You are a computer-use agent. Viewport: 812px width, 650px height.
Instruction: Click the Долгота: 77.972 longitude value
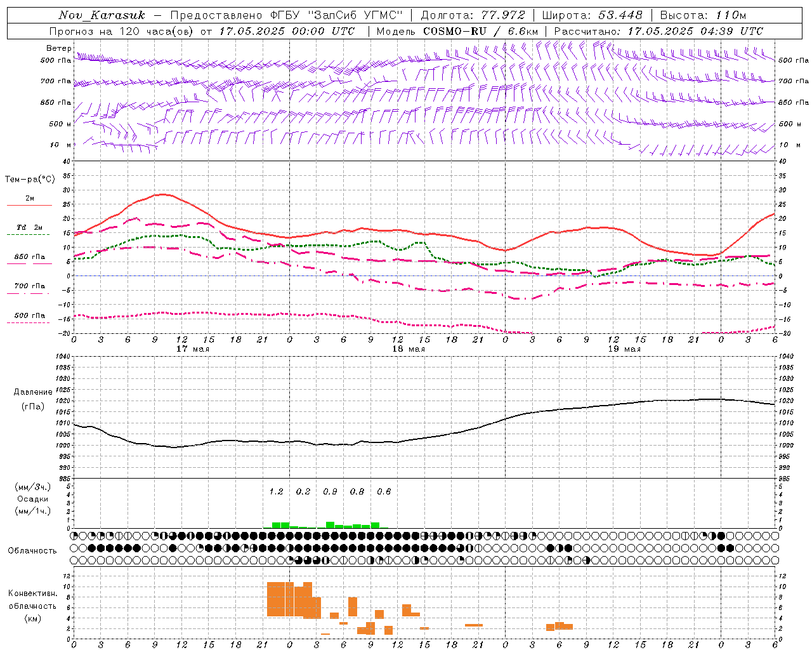(473, 15)
